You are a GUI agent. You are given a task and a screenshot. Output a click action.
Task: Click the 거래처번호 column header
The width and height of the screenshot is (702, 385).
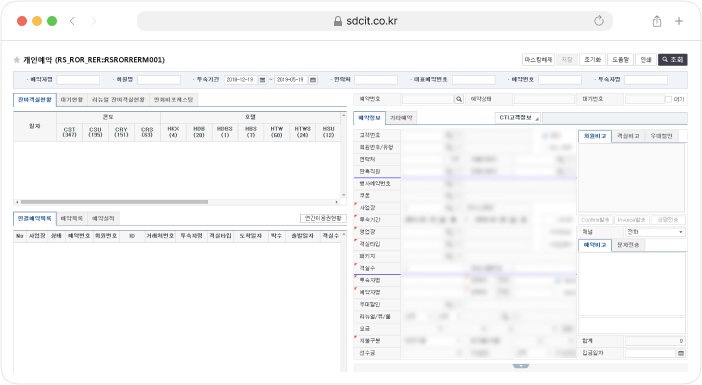pos(160,236)
